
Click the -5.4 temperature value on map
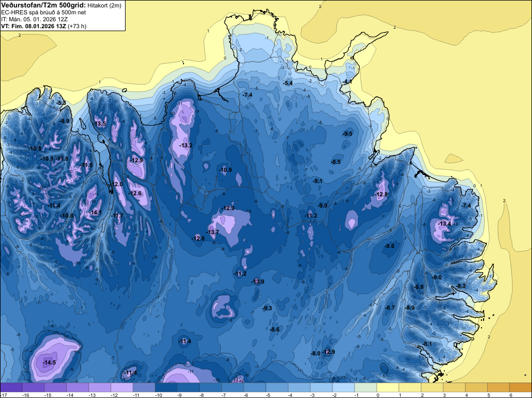(x=288, y=83)
